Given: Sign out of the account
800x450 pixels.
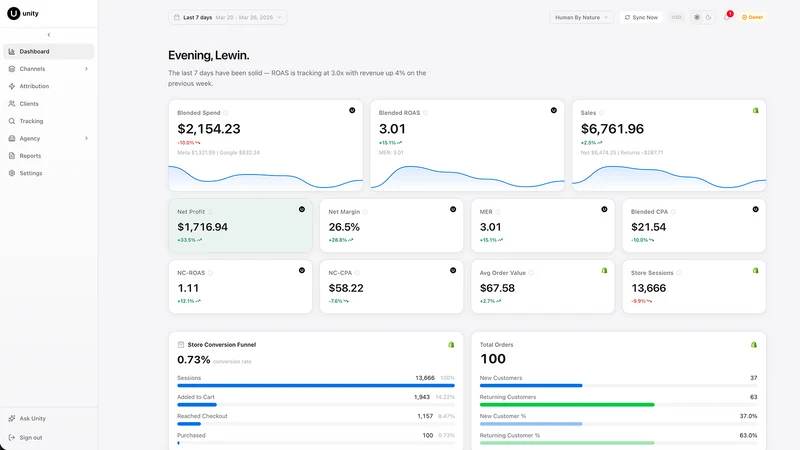Looking at the screenshot, I should point(48,437).
